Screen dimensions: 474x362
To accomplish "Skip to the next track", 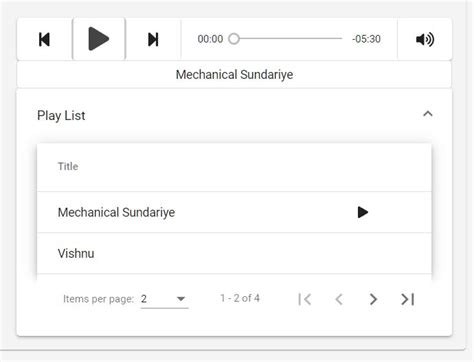I will click(x=153, y=39).
